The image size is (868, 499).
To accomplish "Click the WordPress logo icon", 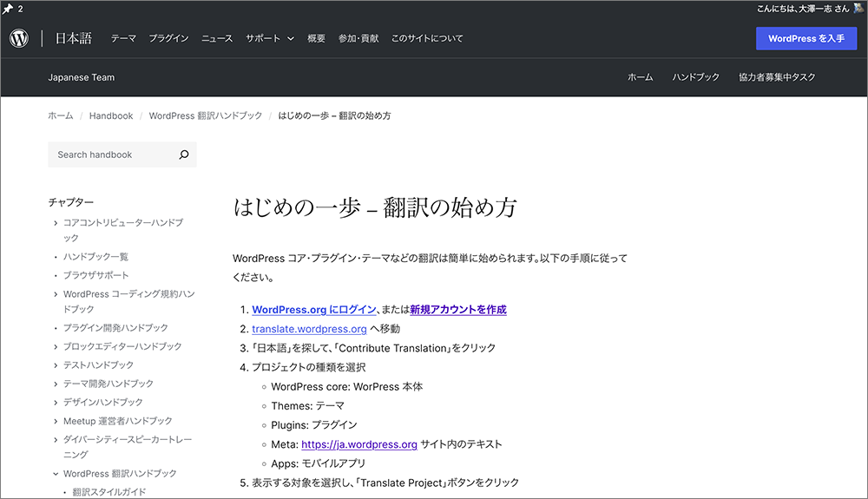I will point(19,38).
